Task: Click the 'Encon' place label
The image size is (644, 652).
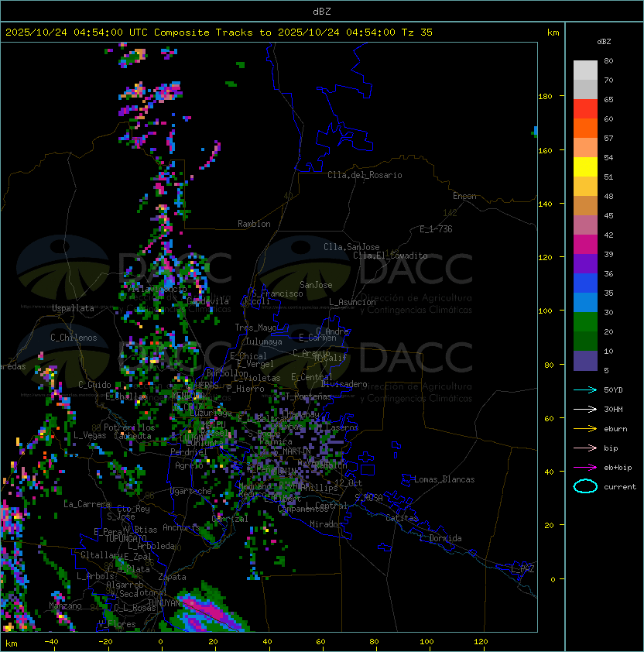Action: (x=464, y=196)
